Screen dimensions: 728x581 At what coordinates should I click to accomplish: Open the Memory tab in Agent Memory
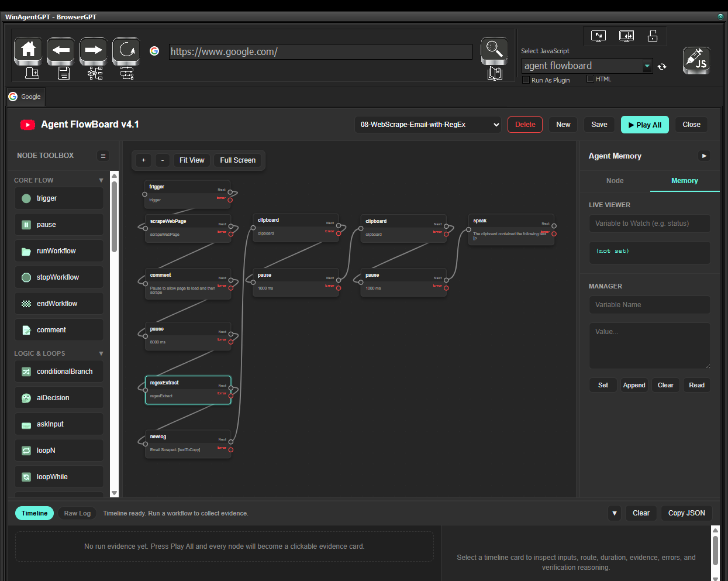(685, 181)
